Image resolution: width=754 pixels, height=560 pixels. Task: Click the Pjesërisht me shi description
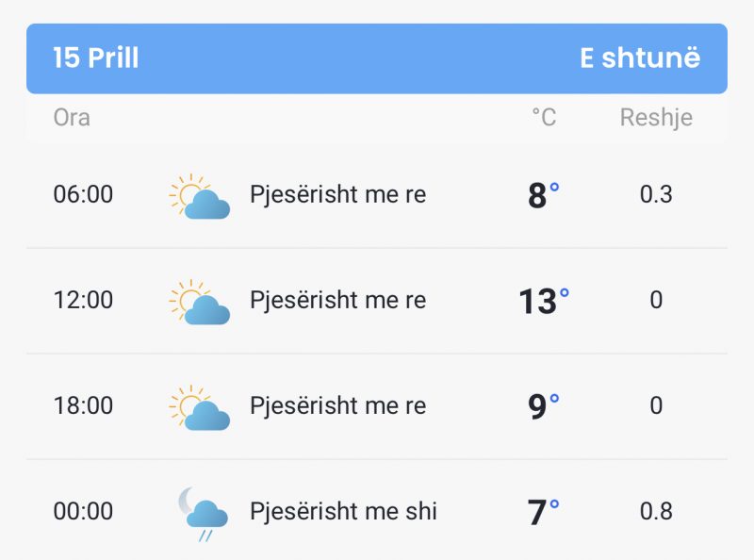point(343,511)
